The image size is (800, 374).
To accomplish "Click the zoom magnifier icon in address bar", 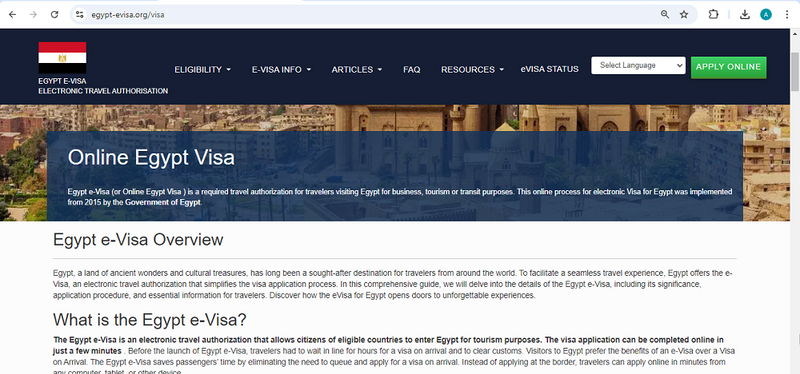I will click(x=665, y=15).
